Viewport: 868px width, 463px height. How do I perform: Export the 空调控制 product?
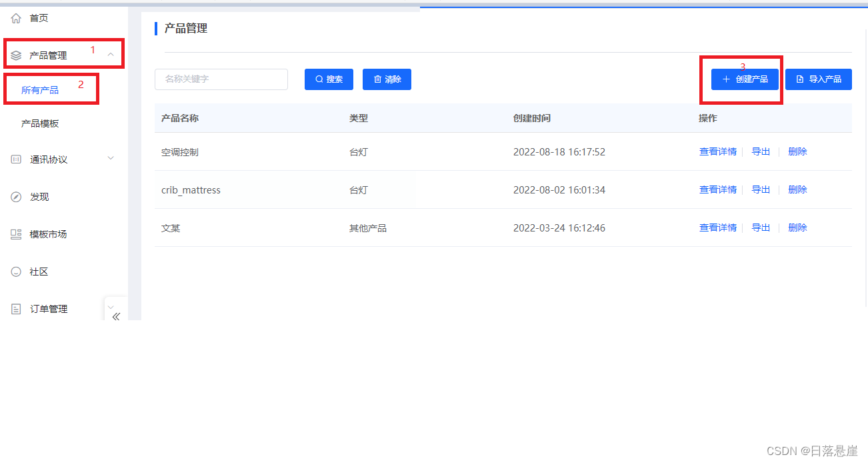pyautogui.click(x=761, y=152)
